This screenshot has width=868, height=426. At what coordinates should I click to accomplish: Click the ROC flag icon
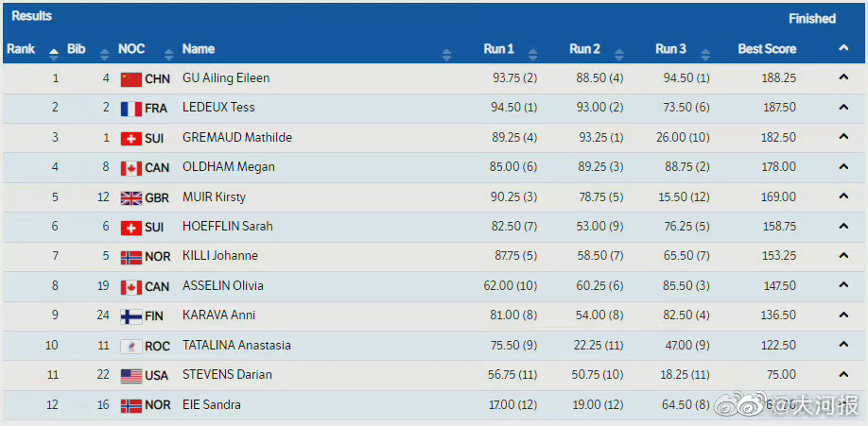pyautogui.click(x=130, y=346)
